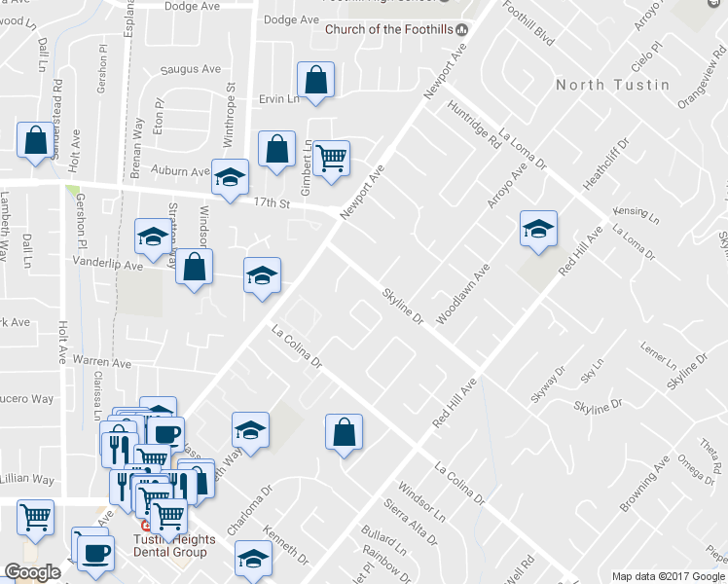728x584 pixels.
Task: Select the shopping cart marker beside Gimbert Ln
Action: click(x=331, y=160)
